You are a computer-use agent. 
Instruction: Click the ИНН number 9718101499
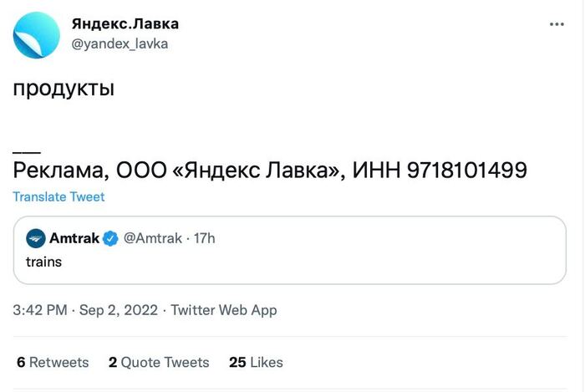pyautogui.click(x=467, y=170)
